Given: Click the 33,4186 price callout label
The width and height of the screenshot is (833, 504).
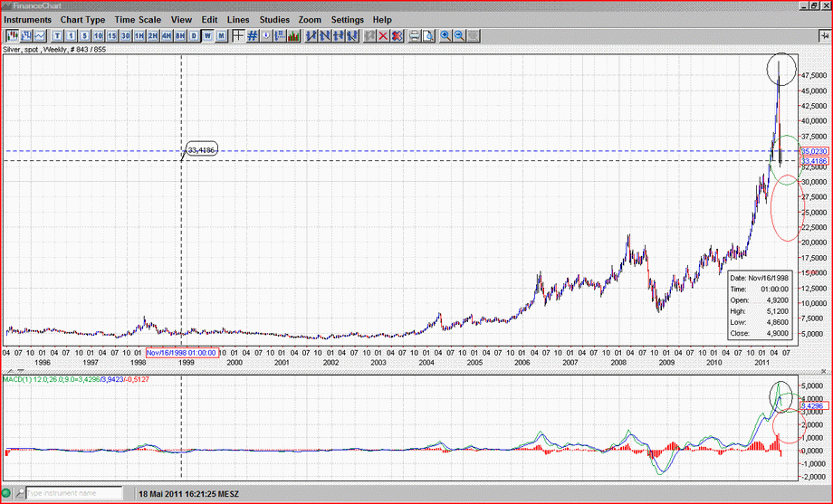Looking at the screenshot, I should pos(201,150).
